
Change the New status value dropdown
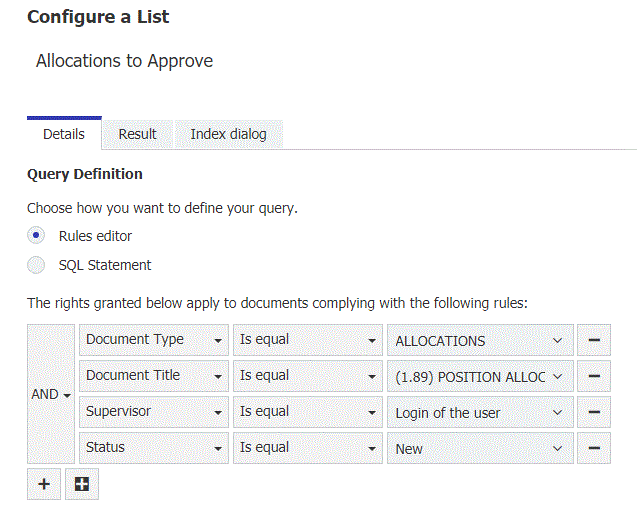click(x=479, y=448)
